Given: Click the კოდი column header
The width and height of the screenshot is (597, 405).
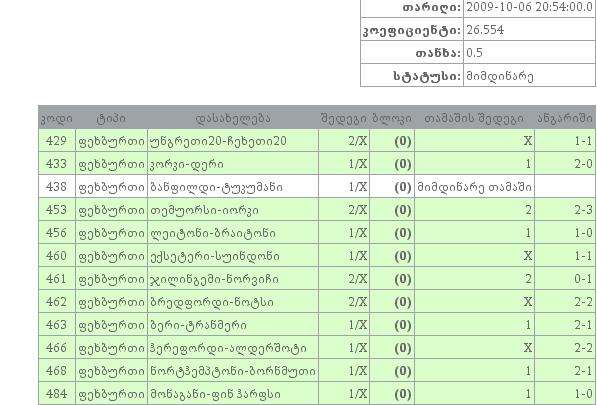Looking at the screenshot, I should point(57,118).
